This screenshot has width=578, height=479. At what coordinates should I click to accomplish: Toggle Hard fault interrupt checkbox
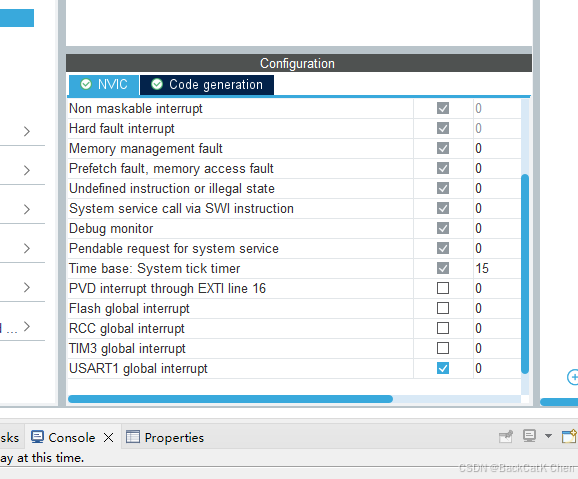443,128
